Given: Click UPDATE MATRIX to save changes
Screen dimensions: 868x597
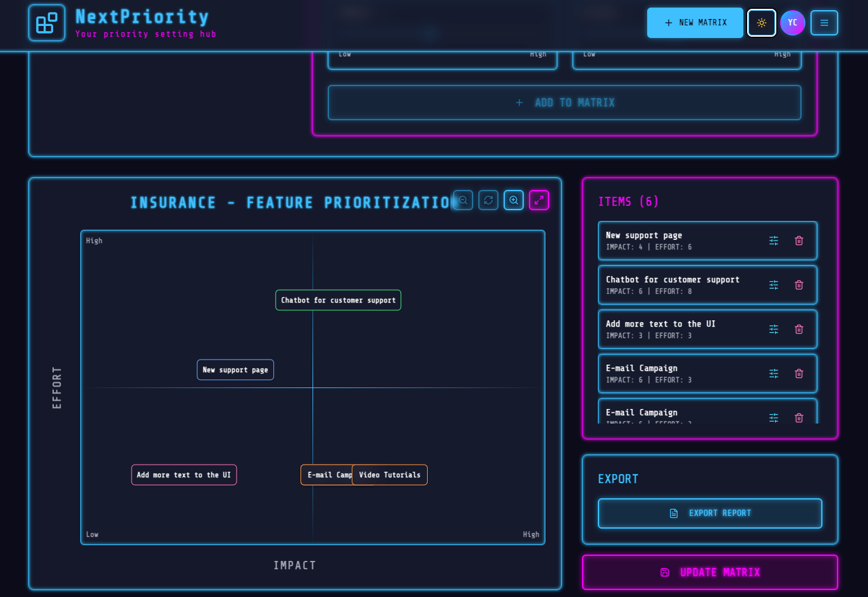Looking at the screenshot, I should tap(710, 572).
